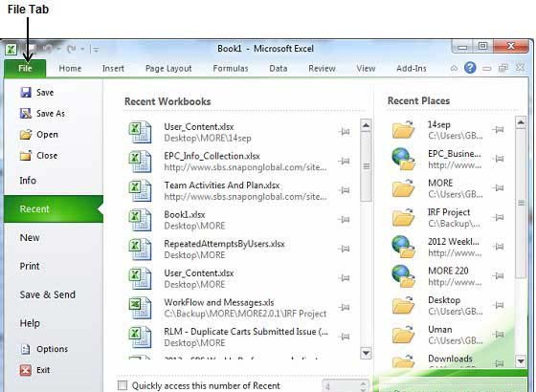Select the Formulas tab

(x=231, y=68)
